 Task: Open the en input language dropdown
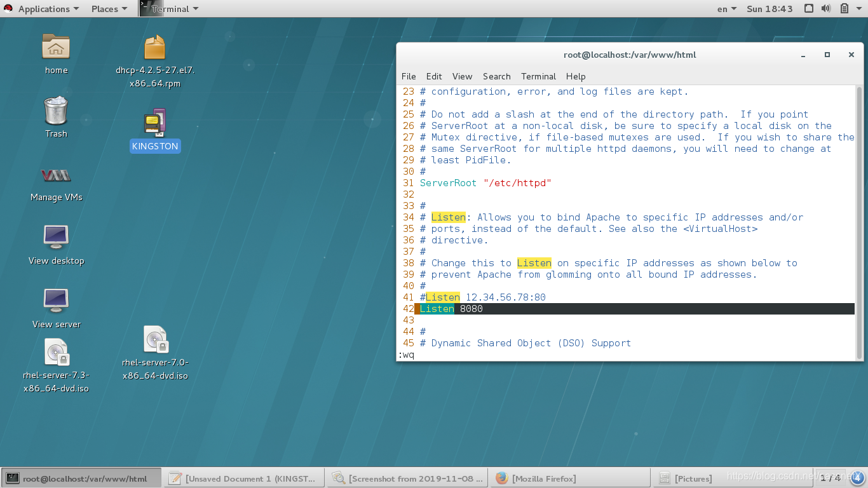[x=727, y=9]
